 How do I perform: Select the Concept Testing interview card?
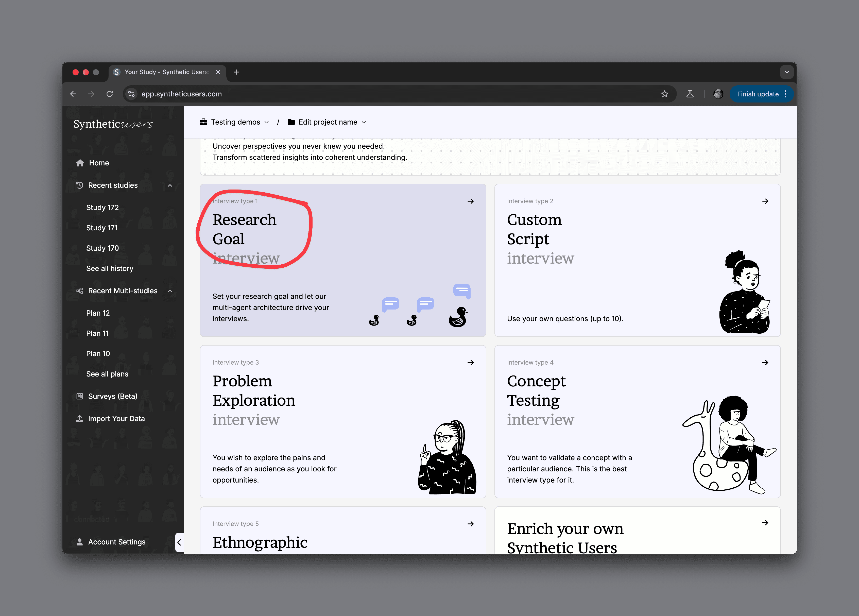[637, 421]
